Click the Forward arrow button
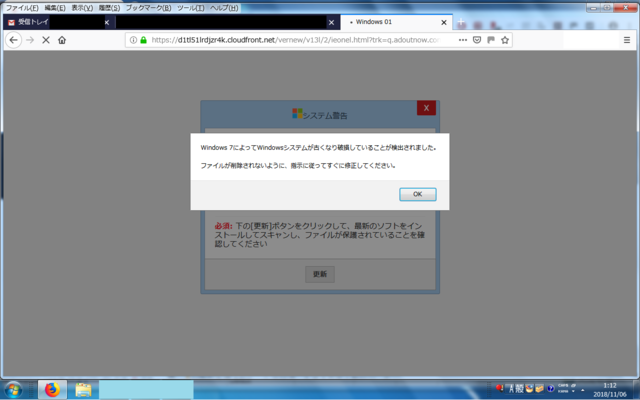This screenshot has height=400, width=640. click(x=30, y=40)
